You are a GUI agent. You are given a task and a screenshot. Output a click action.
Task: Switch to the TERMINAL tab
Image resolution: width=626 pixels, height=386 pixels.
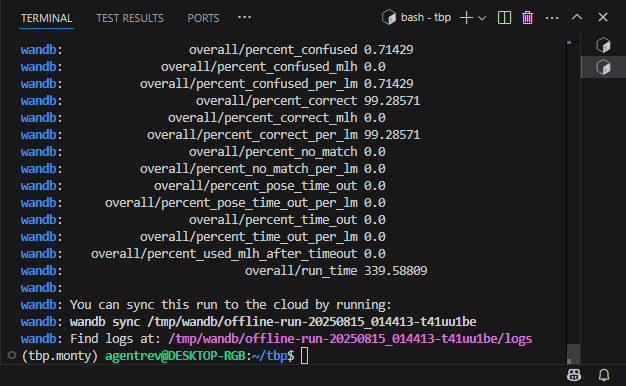point(46,18)
